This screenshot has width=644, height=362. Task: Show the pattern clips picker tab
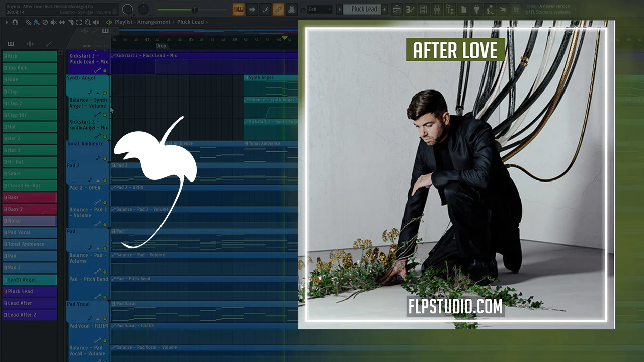[11, 44]
